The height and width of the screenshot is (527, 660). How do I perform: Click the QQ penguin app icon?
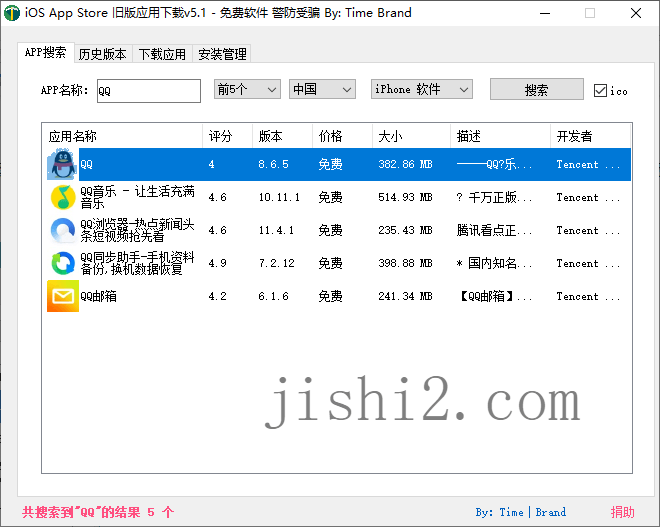[x=63, y=164]
